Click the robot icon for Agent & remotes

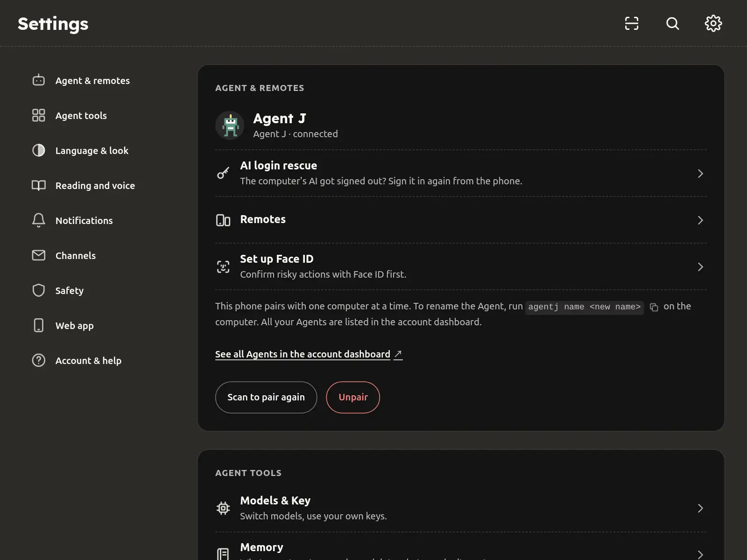point(39,80)
